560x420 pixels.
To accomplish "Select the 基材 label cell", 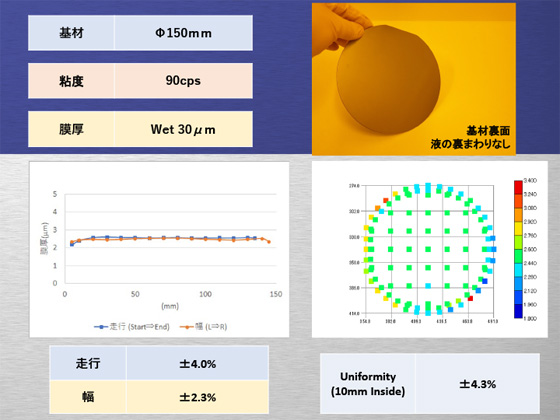I will 71,33.
